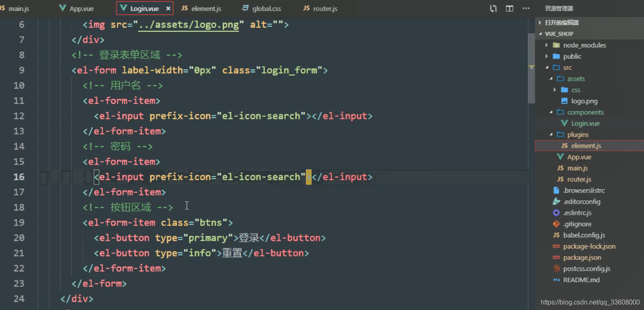Viewport: 644px width, 310px height.
Task: Switch to the element.js tab
Action: coord(201,8)
